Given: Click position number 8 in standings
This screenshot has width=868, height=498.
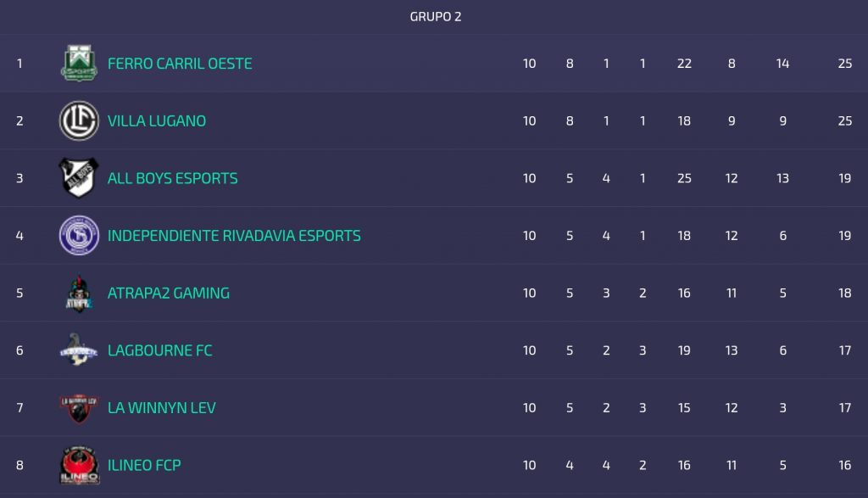Looking at the screenshot, I should coord(19,466).
